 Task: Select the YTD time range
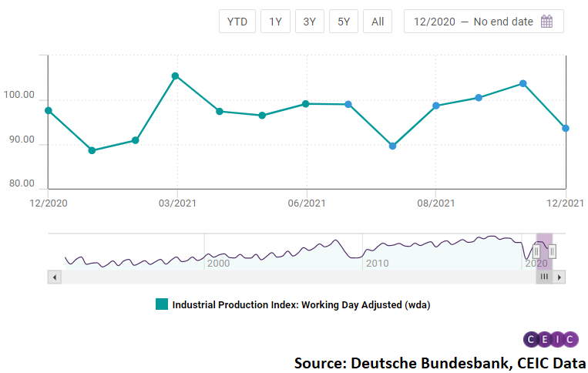click(x=237, y=22)
